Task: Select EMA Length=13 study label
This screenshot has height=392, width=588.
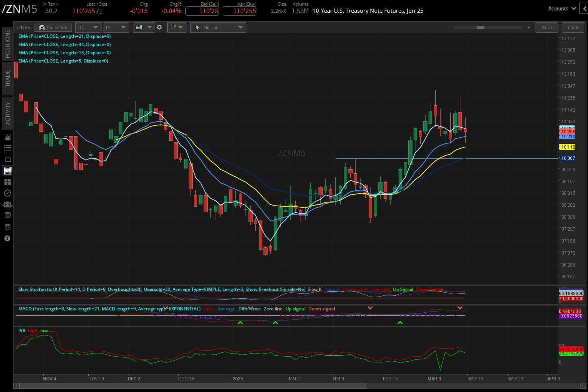Action: (x=64, y=53)
